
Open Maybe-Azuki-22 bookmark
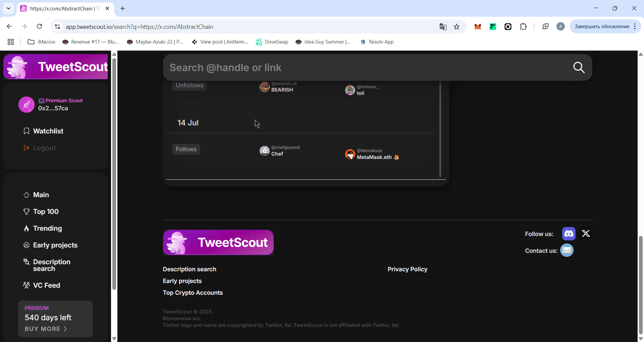pyautogui.click(x=155, y=42)
